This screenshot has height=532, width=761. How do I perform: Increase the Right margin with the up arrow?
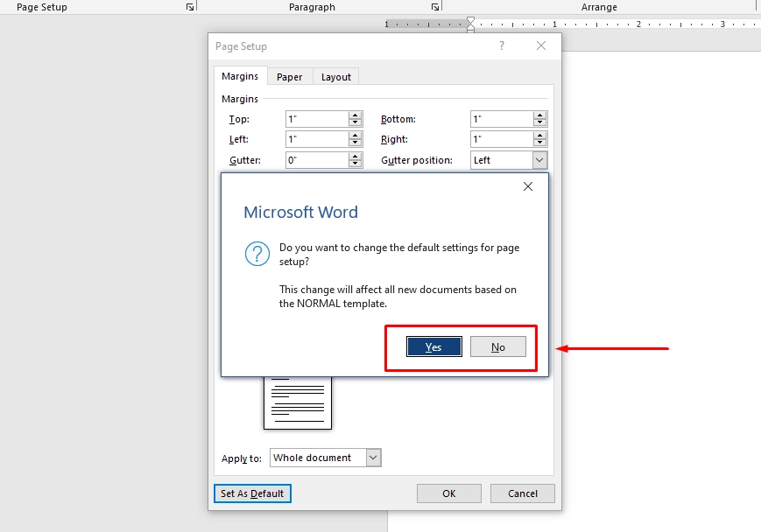pyautogui.click(x=539, y=135)
